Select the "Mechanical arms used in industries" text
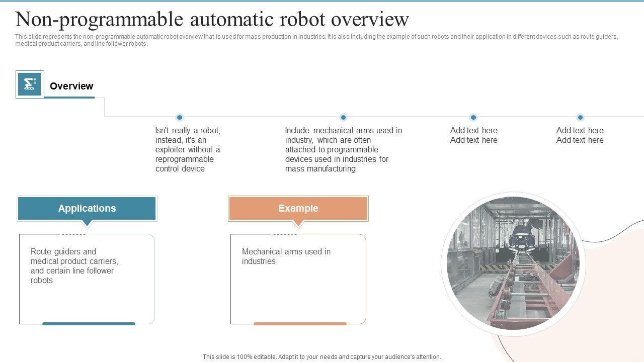This screenshot has height=362, width=644. pos(286,256)
